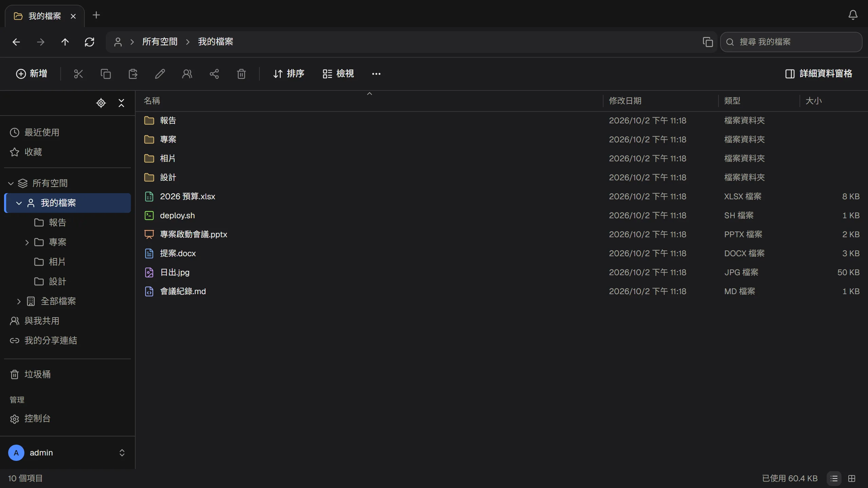Select the 專案 folder row in list
The height and width of the screenshot is (488, 868).
(x=501, y=140)
